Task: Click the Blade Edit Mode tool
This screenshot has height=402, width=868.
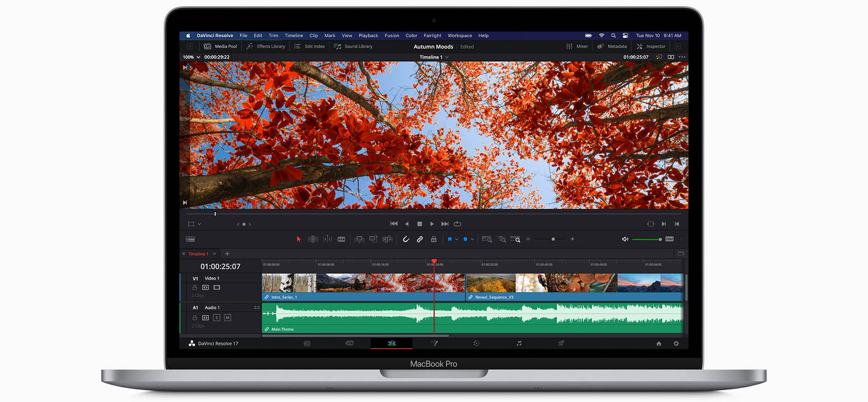Action: pyautogui.click(x=341, y=239)
